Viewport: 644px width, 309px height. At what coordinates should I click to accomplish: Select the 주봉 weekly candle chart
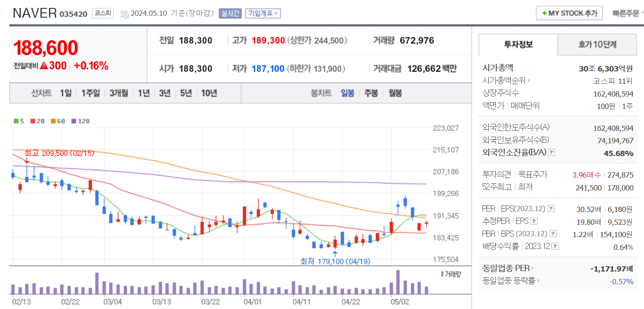point(371,93)
